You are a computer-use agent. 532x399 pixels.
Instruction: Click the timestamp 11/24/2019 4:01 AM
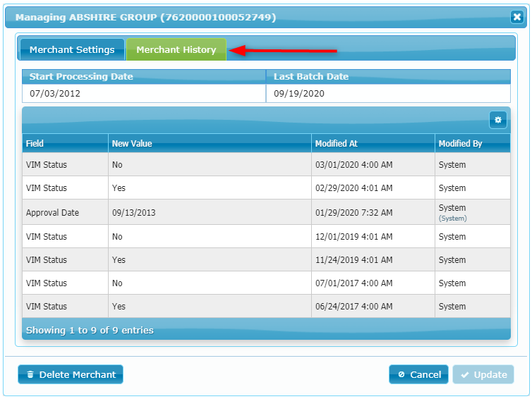click(x=354, y=259)
